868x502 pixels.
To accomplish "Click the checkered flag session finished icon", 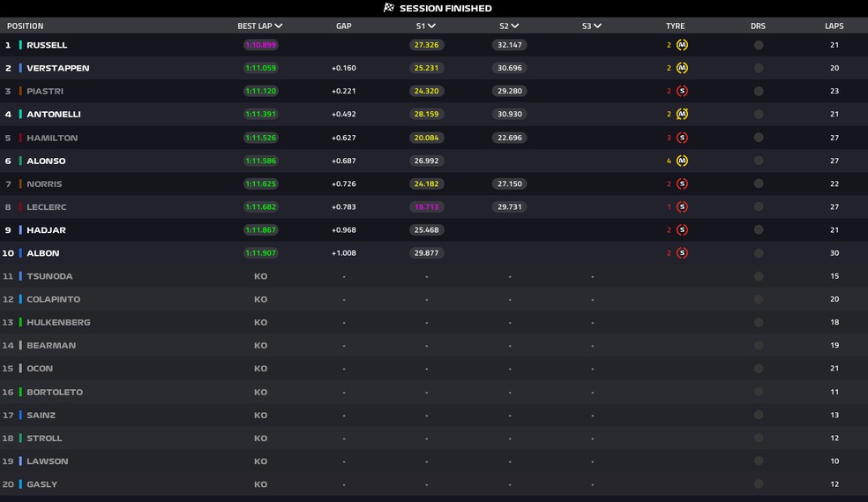I will [389, 8].
